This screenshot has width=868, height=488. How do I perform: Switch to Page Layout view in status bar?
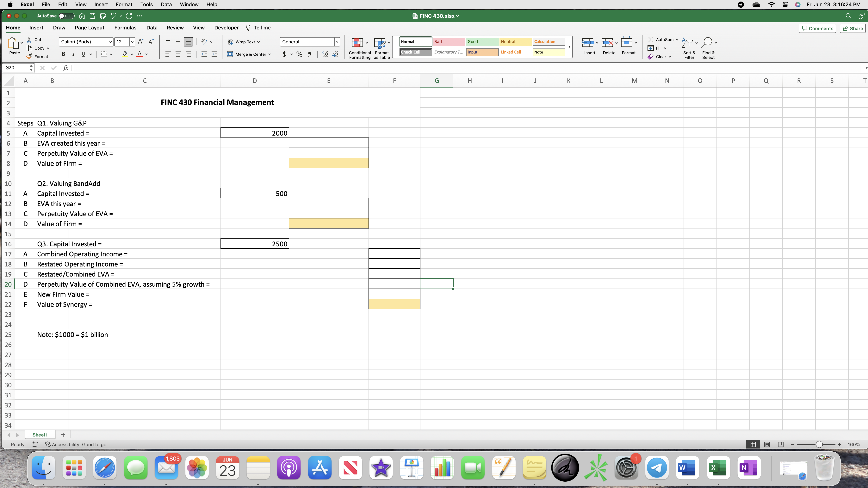point(767,445)
